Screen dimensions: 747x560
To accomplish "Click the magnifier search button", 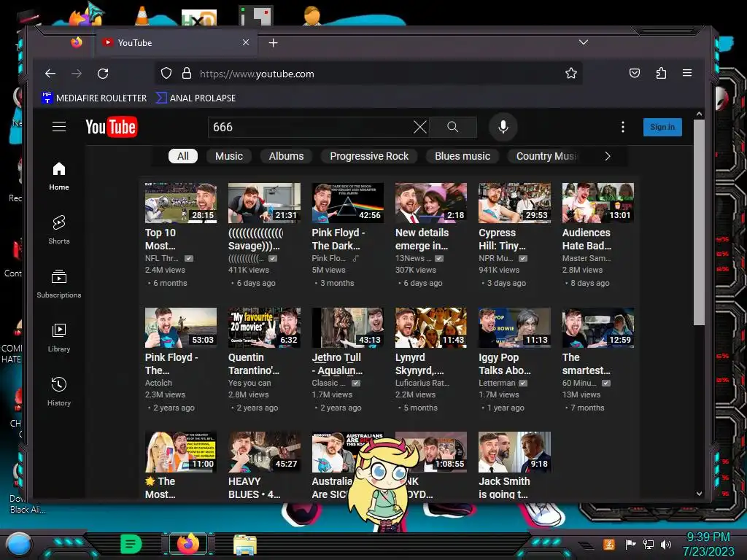I will (452, 127).
